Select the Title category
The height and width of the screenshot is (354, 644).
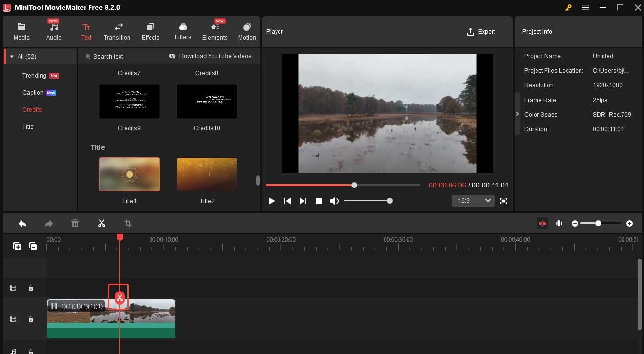(28, 127)
